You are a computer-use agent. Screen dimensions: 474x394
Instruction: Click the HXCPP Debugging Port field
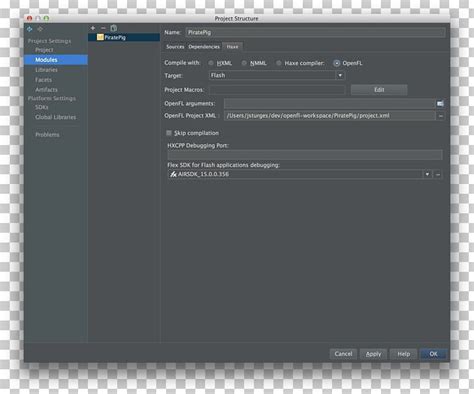(305, 155)
